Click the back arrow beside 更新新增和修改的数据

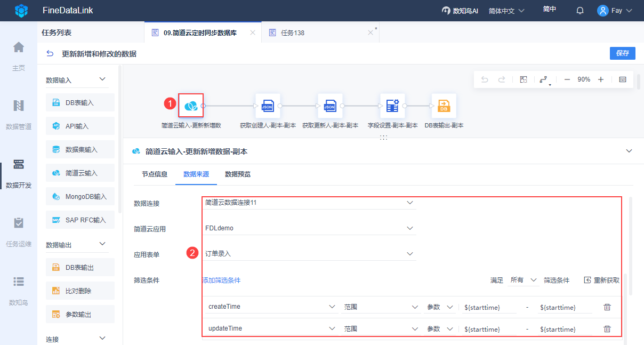pyautogui.click(x=50, y=53)
